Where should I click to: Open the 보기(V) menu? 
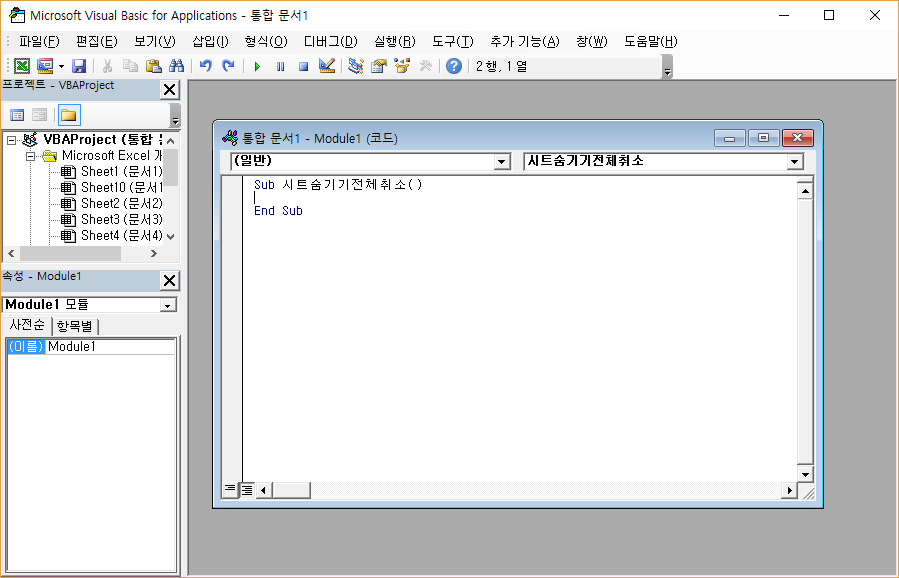(155, 41)
